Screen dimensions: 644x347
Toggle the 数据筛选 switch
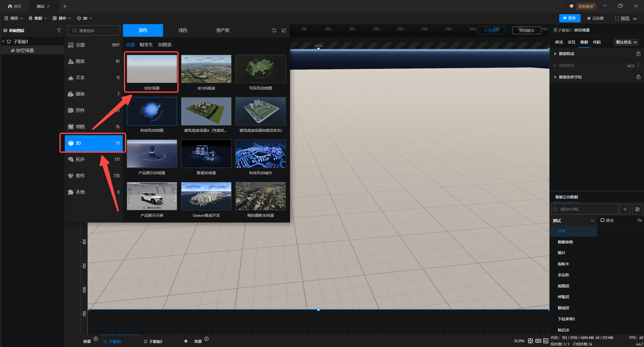click(630, 66)
